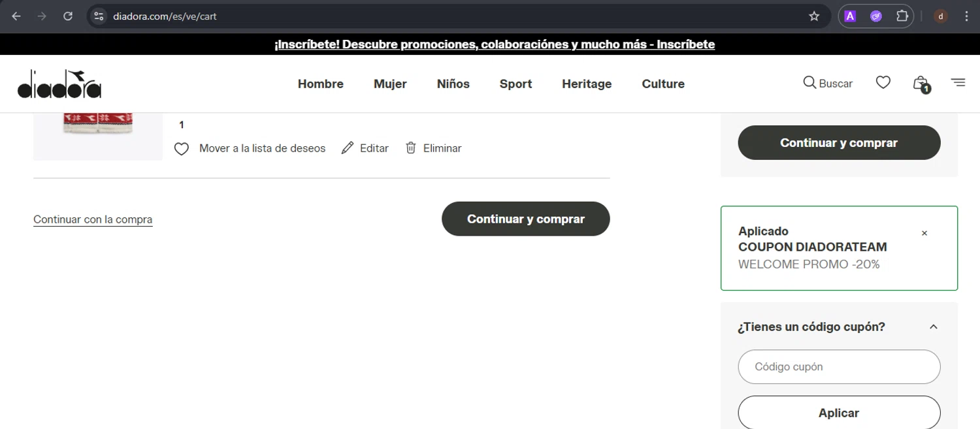Collapse the '¿Tienes un código cupón?' section

[934, 326]
